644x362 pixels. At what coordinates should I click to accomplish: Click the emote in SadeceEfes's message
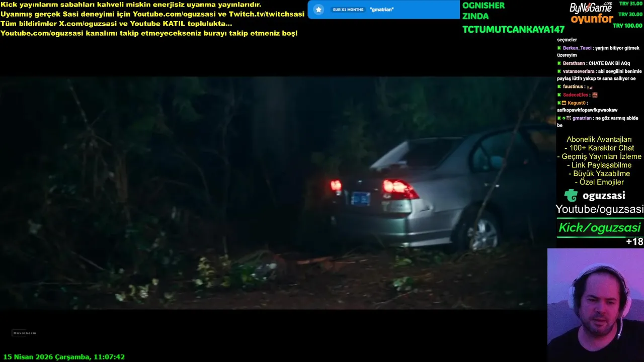click(595, 95)
